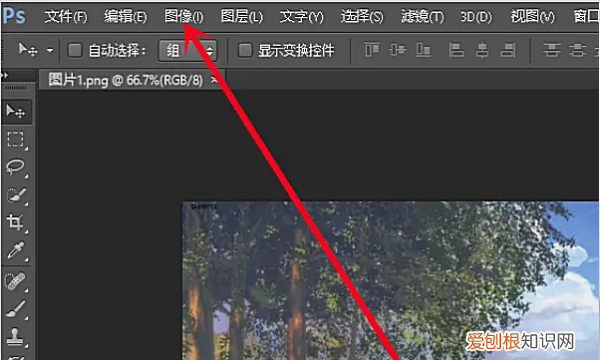Expand the tools panel double-arrow
The width and height of the screenshot is (600, 360).
[5, 75]
